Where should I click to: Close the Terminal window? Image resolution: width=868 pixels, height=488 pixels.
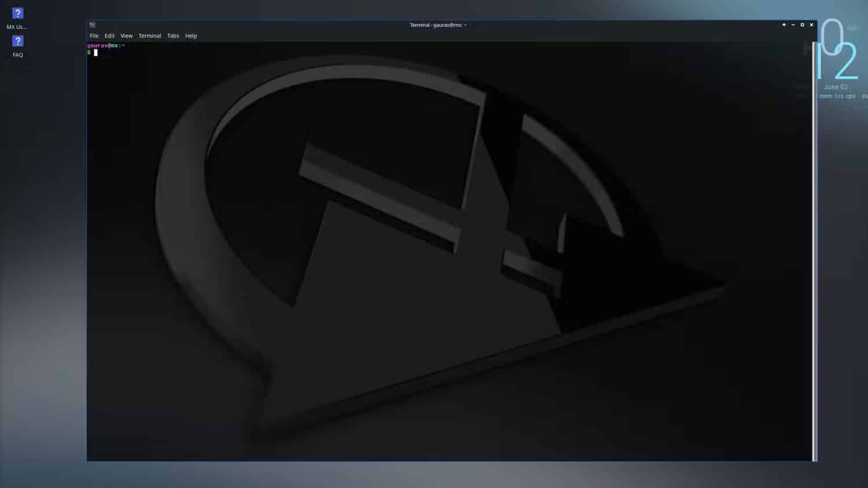pyautogui.click(x=811, y=25)
